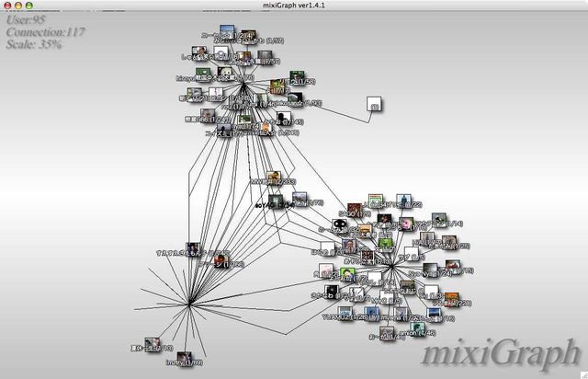Minimize window using the yellow button
Image resolution: width=588 pixels, height=379 pixels.
click(18, 6)
